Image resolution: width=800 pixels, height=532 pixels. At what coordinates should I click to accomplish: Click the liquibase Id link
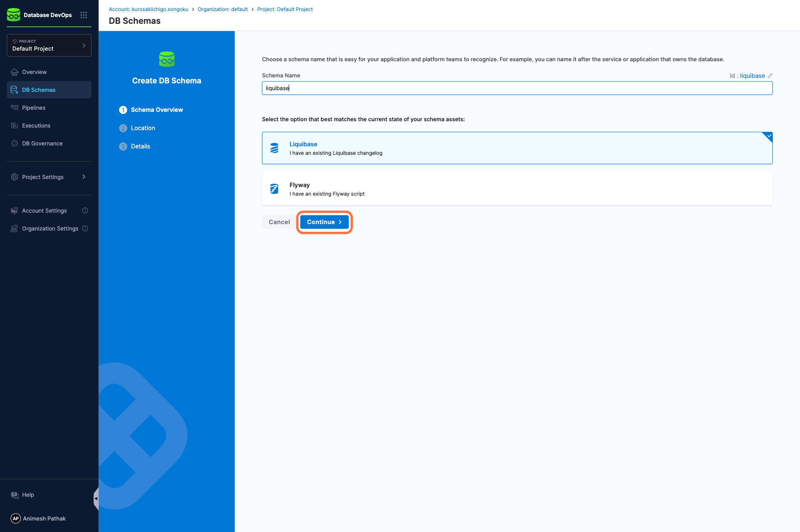point(752,76)
